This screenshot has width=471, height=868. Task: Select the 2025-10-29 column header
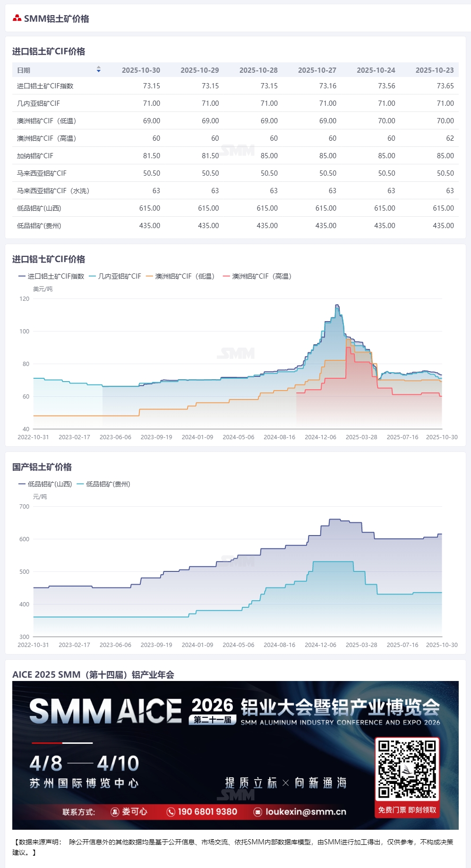click(199, 70)
